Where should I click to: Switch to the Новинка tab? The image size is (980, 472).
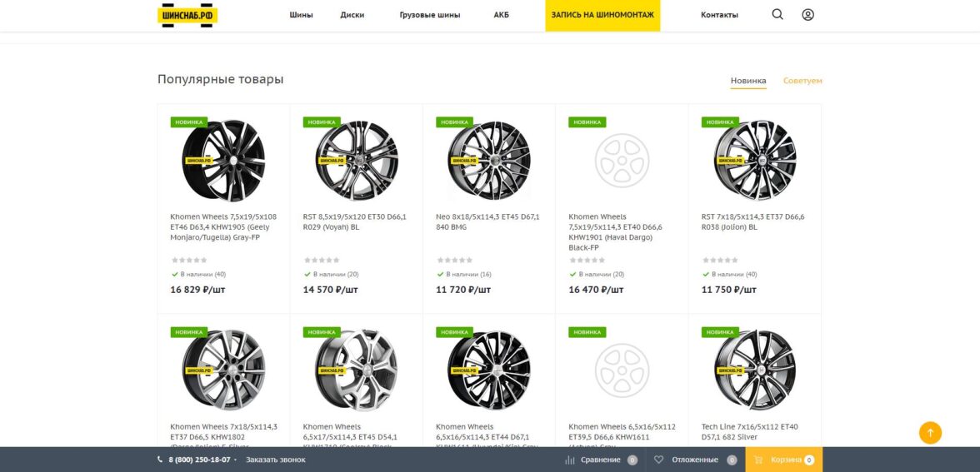748,81
